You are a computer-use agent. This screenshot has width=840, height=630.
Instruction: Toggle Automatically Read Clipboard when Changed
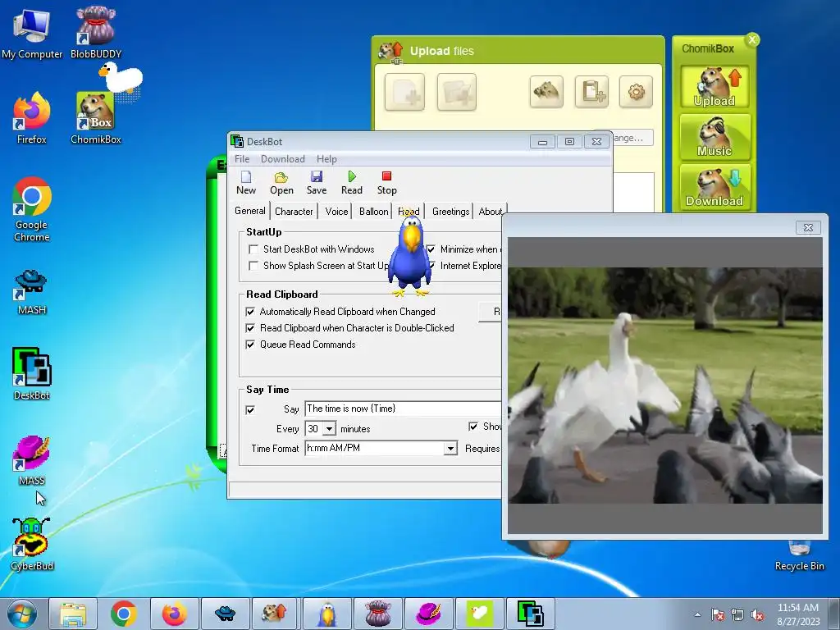point(250,311)
